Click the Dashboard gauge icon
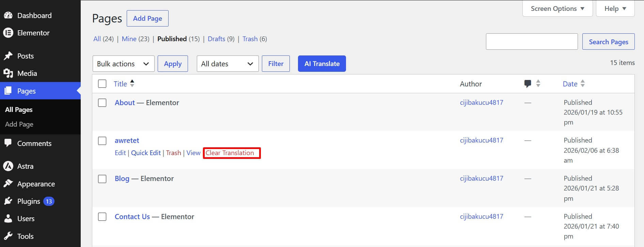 pyautogui.click(x=8, y=15)
